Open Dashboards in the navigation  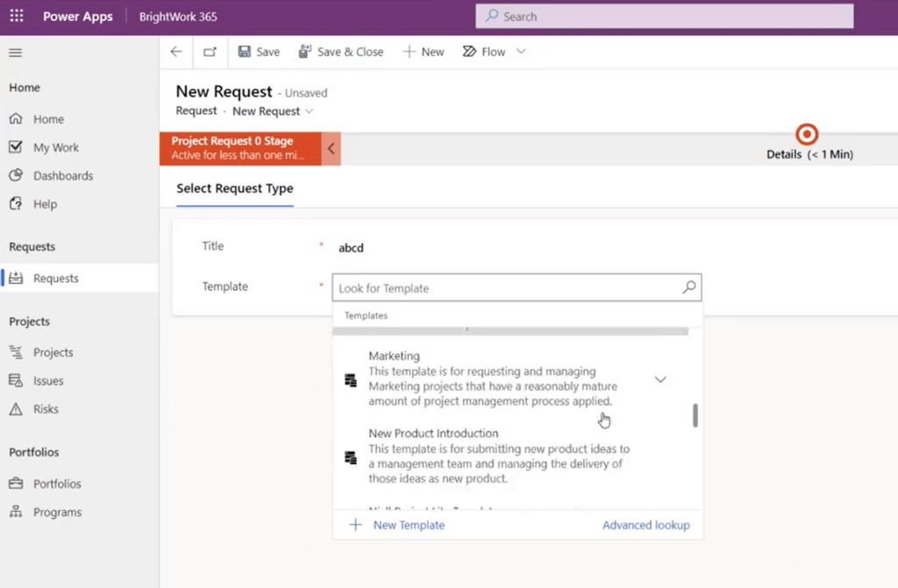click(63, 175)
